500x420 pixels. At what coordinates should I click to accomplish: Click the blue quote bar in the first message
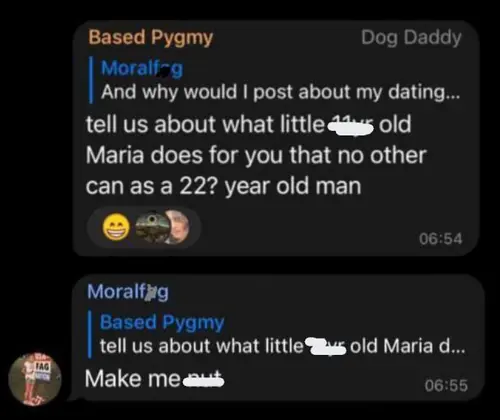[x=91, y=80]
